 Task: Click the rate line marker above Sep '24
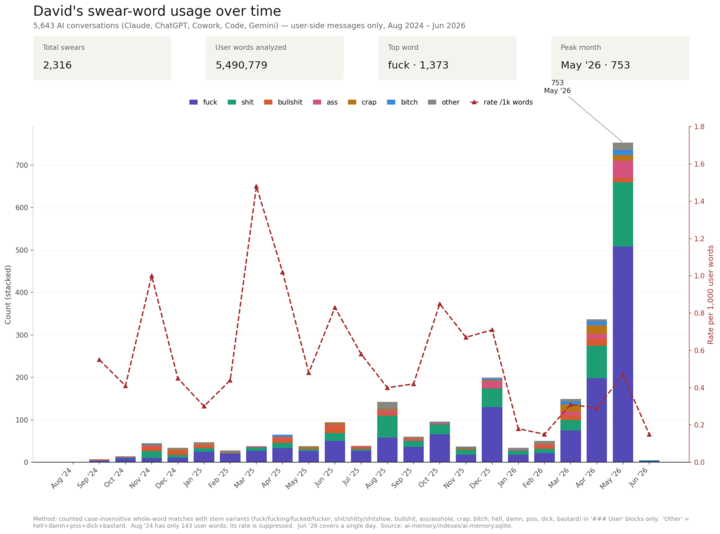[x=99, y=360]
